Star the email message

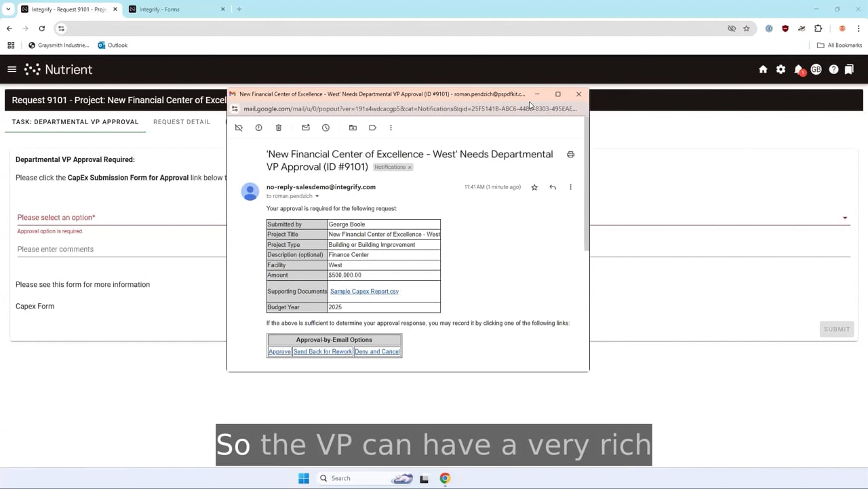point(534,187)
